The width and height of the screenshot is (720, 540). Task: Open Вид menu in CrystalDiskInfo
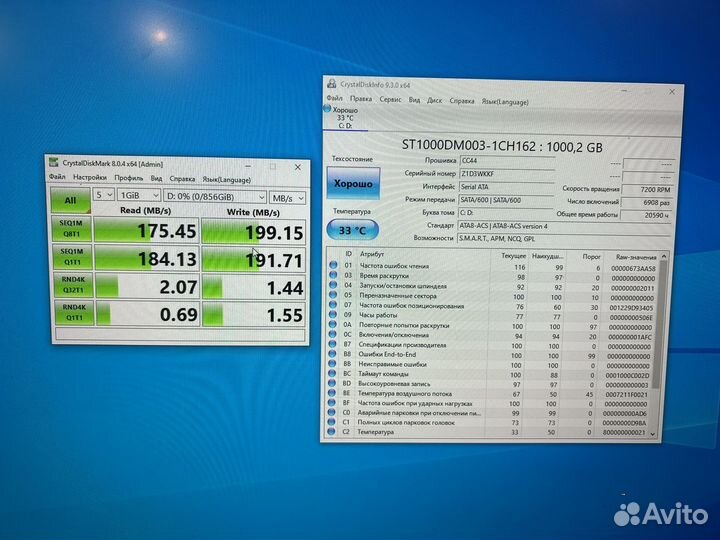(414, 99)
